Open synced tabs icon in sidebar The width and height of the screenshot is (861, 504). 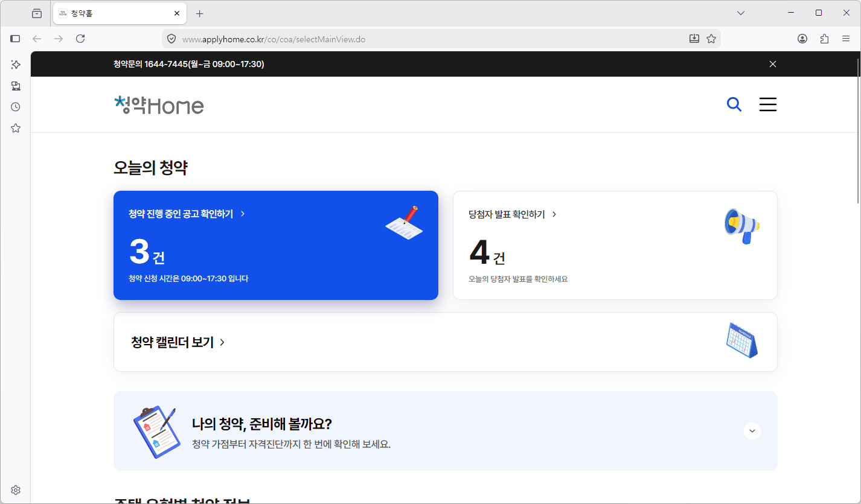point(16,86)
